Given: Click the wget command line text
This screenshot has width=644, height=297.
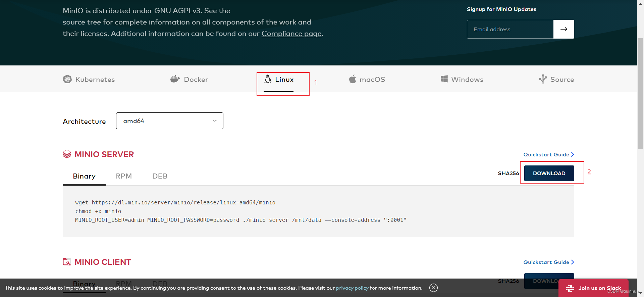Looking at the screenshot, I should [x=175, y=202].
